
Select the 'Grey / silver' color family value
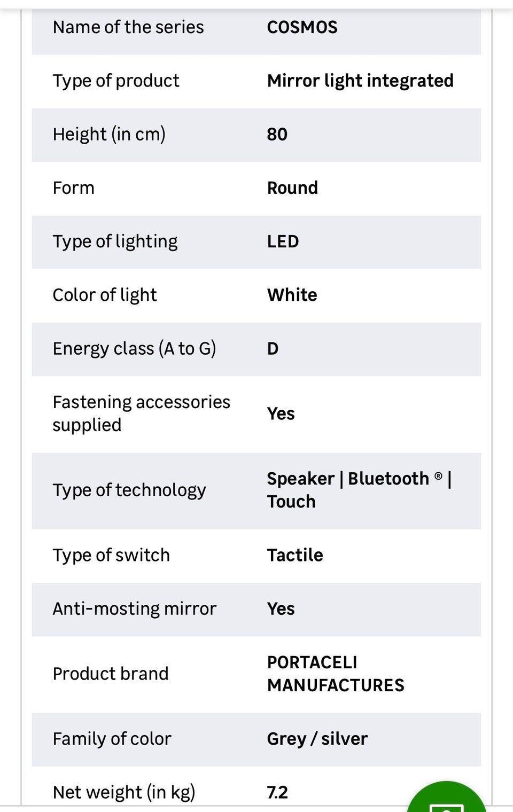coord(317,739)
